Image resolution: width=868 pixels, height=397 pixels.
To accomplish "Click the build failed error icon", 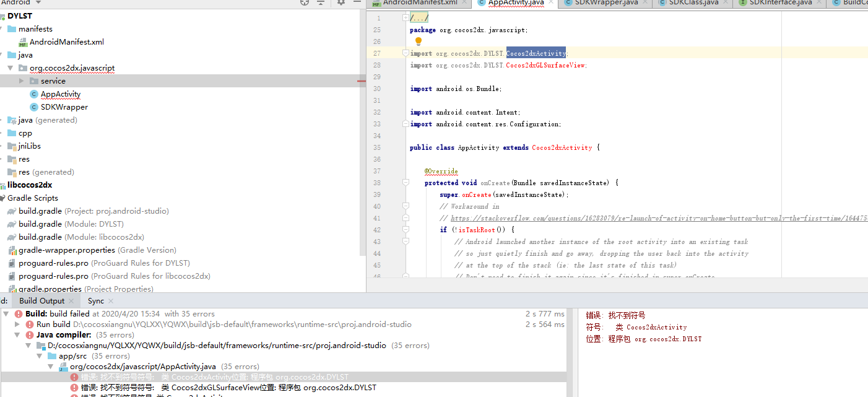I will (18, 314).
